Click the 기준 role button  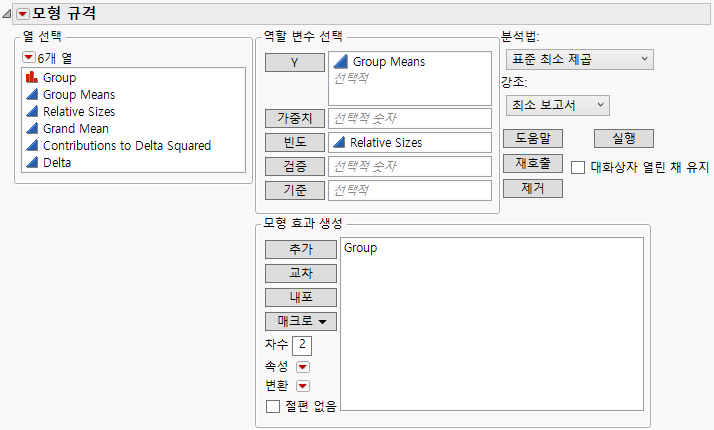pos(295,190)
